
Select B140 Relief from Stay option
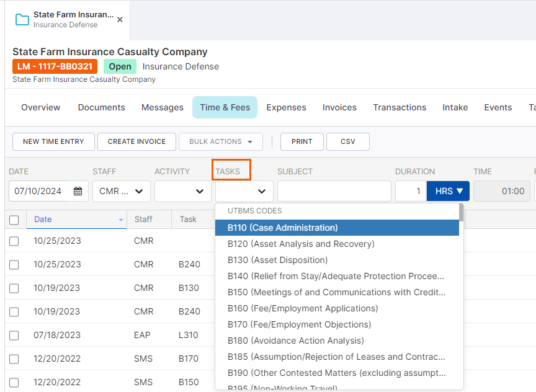337,276
